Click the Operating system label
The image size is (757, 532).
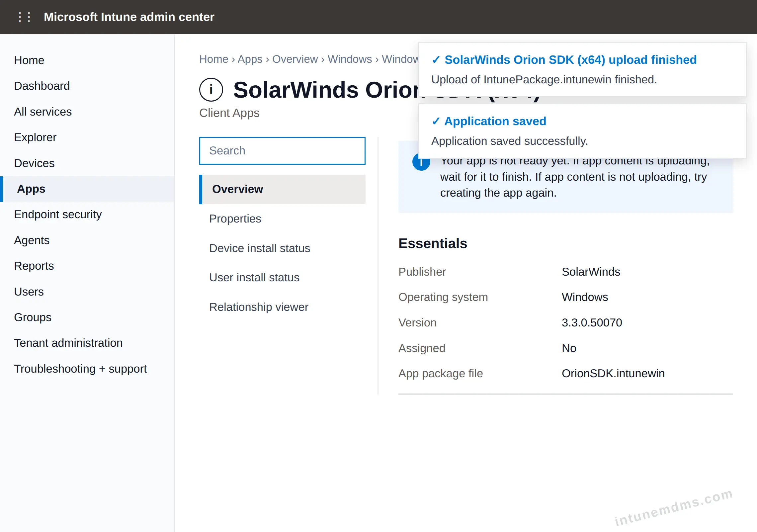(443, 297)
